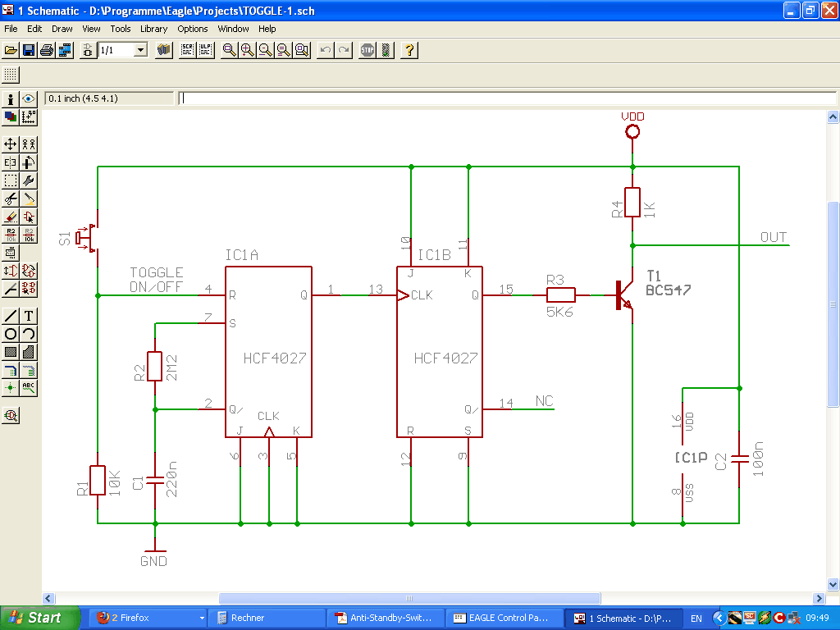Run a script with the SCR icon
This screenshot has height=630, width=840.
(187, 50)
